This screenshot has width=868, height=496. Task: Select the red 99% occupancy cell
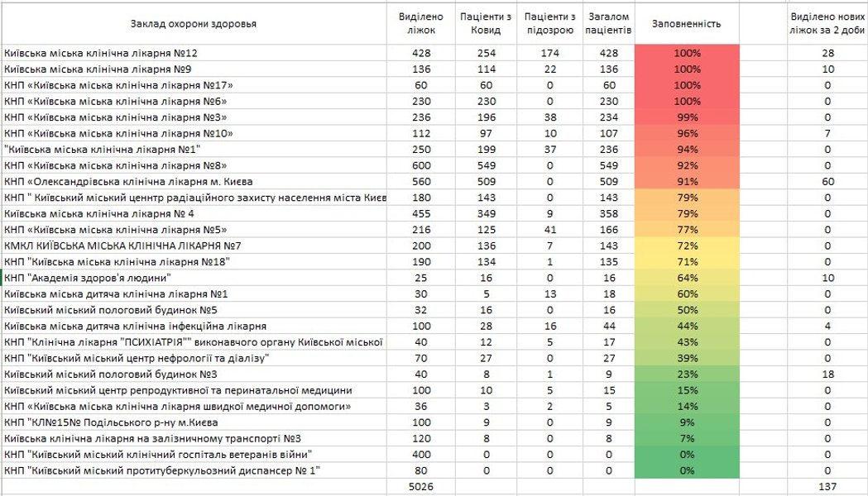tap(687, 117)
